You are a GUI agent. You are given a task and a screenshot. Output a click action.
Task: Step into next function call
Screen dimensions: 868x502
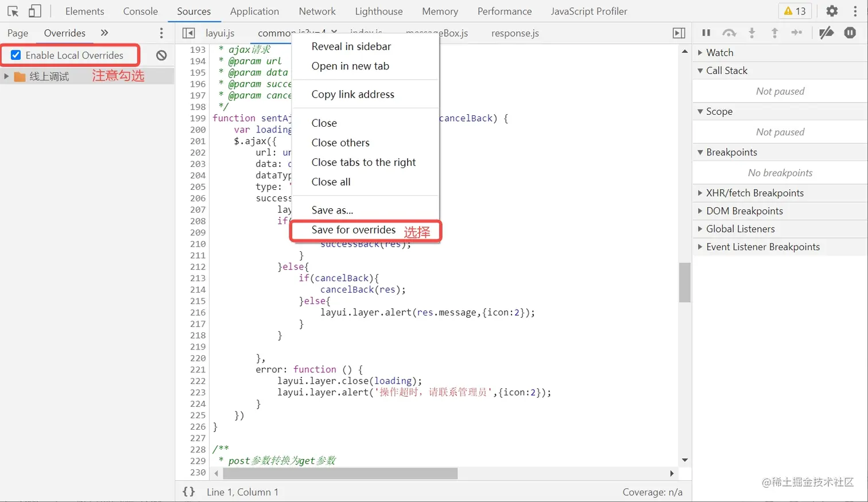coord(752,33)
